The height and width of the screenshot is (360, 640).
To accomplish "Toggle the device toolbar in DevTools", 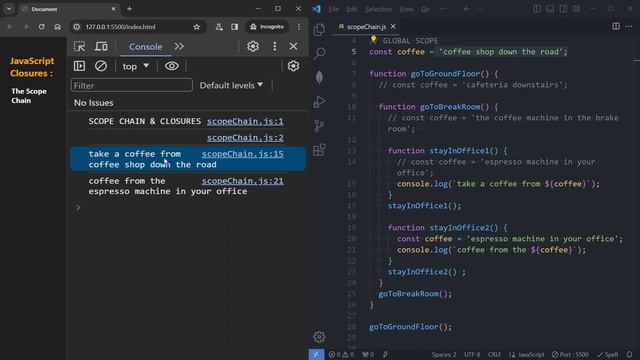I will (101, 47).
